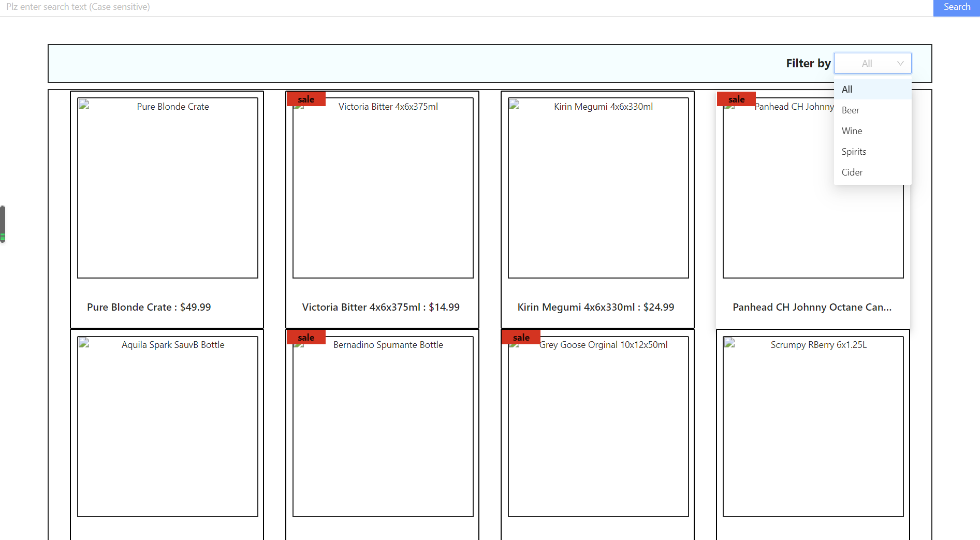Viewport: 980px width, 540px height.
Task: Click the broken image icon on Pure Blonde Crate
Action: 84,105
